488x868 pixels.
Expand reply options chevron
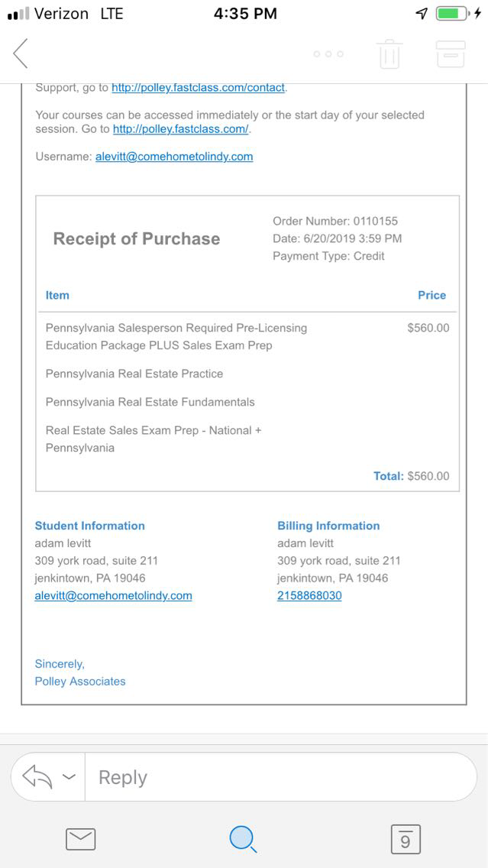click(x=69, y=777)
